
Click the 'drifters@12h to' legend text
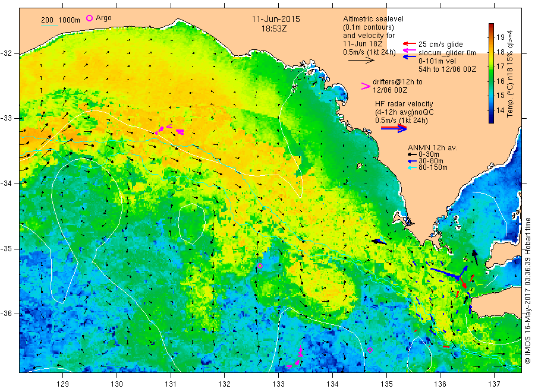(398, 82)
